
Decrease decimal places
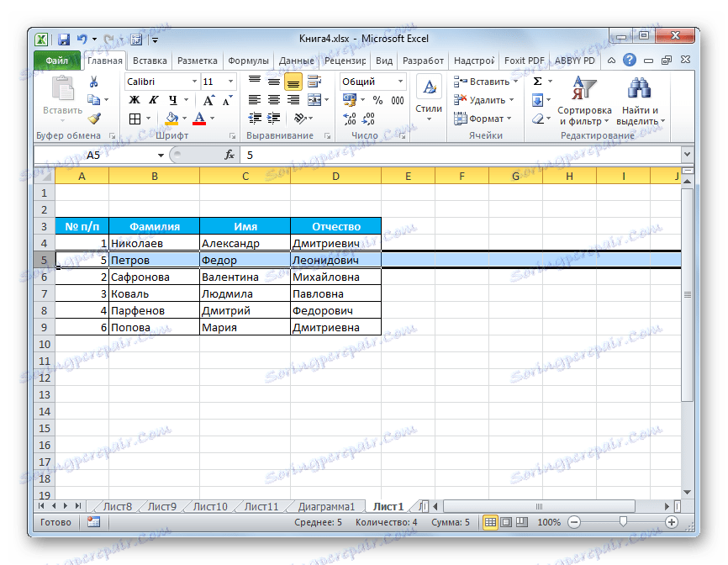[x=369, y=119]
